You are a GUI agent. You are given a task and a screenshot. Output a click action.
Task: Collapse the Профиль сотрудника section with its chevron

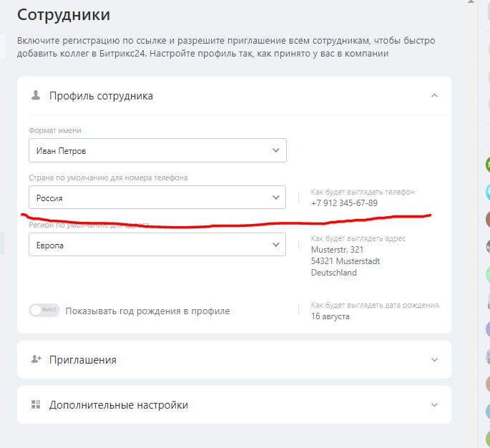434,95
